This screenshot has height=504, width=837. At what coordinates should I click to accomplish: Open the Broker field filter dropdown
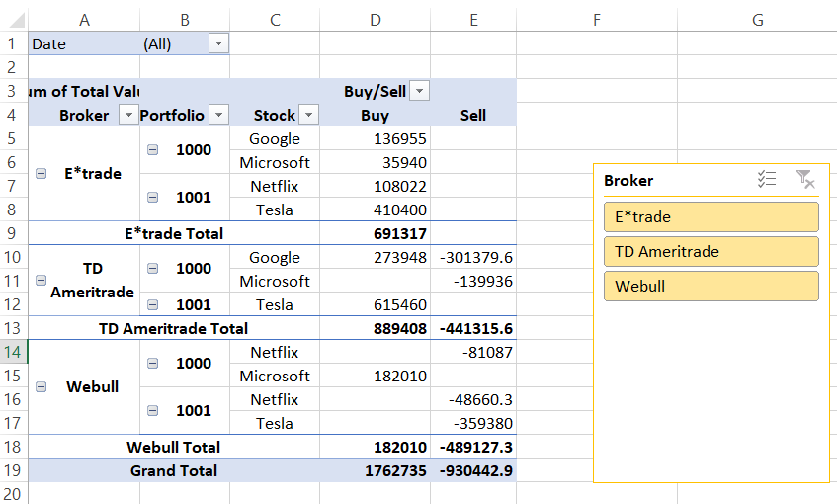127,115
